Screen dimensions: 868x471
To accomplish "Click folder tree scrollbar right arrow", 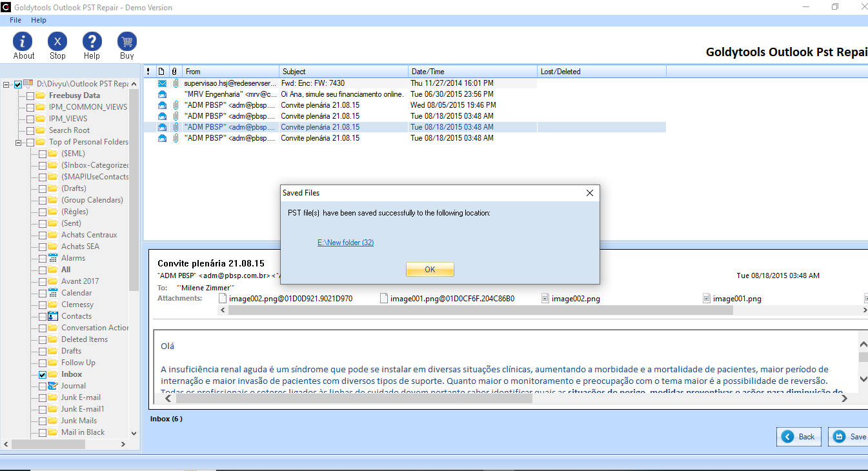I will (x=123, y=445).
